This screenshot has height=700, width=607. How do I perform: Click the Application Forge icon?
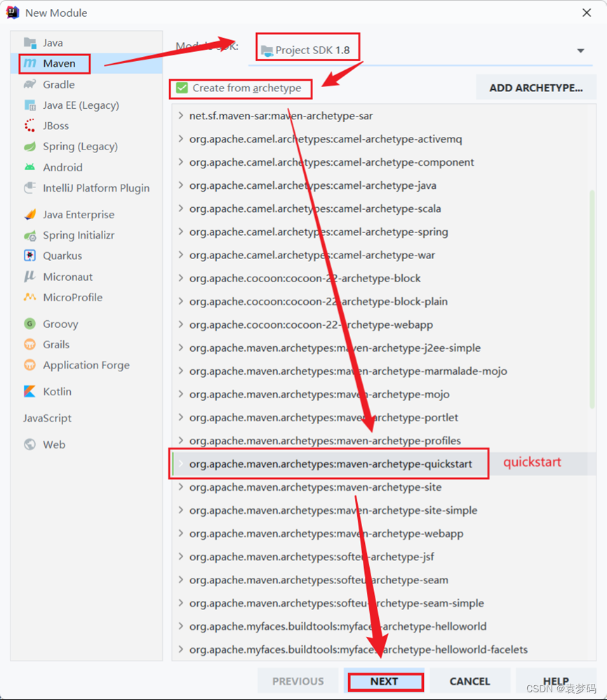[30, 365]
